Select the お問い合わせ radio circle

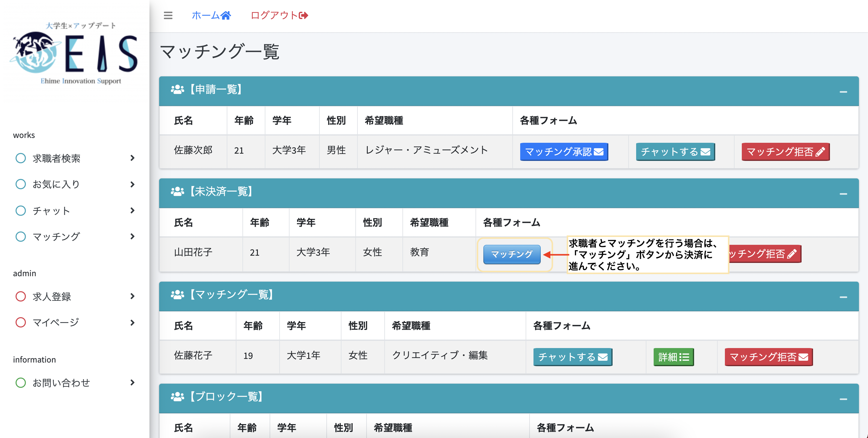click(21, 382)
